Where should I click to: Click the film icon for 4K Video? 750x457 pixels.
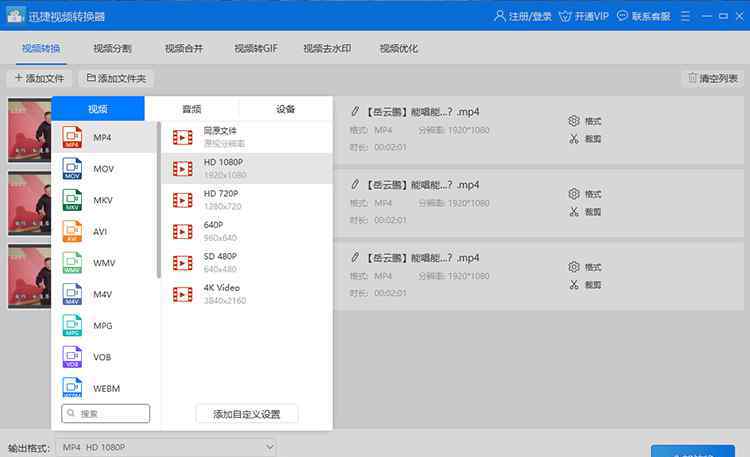[183, 294]
